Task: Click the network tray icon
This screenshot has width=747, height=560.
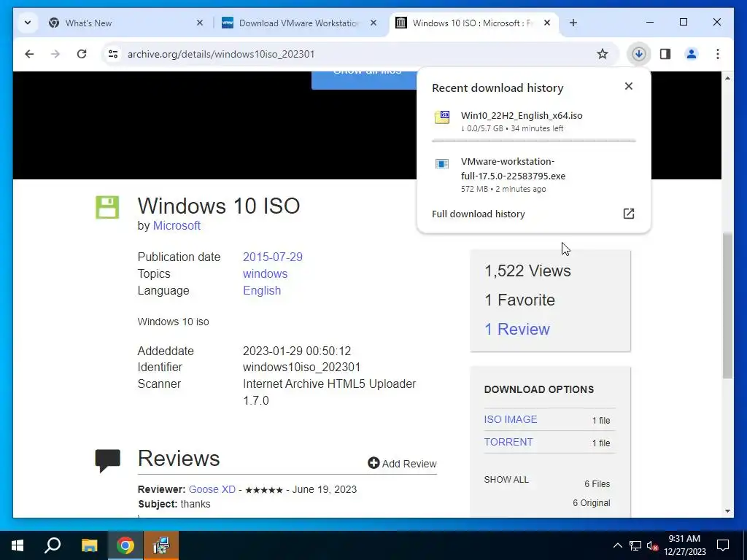Action: 635,545
